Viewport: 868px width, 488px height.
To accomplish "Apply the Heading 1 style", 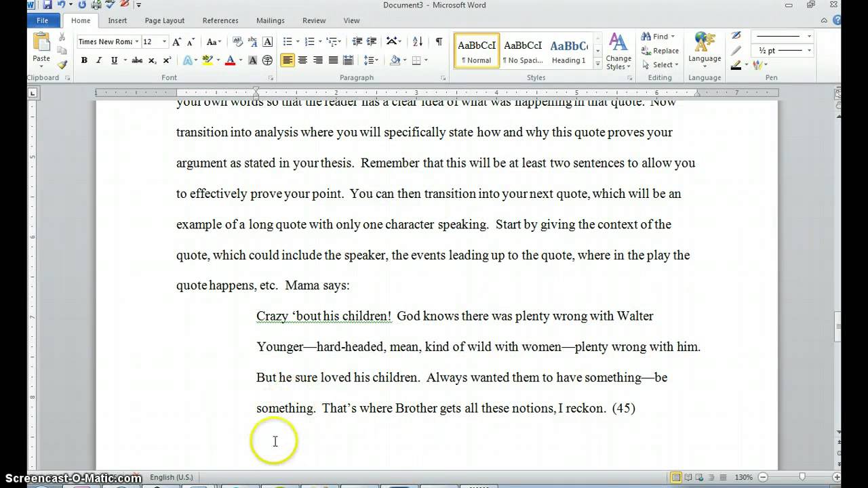I will 568,51.
